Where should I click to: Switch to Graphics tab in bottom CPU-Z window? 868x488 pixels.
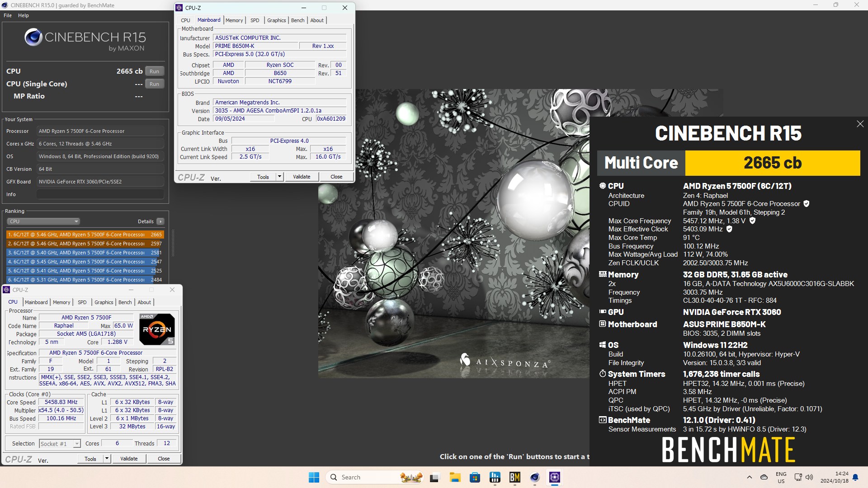pyautogui.click(x=104, y=302)
